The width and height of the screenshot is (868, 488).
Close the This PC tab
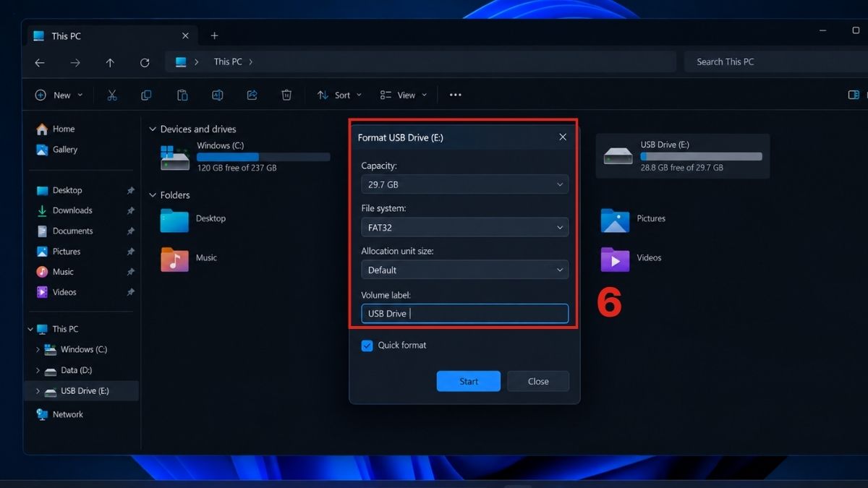185,35
